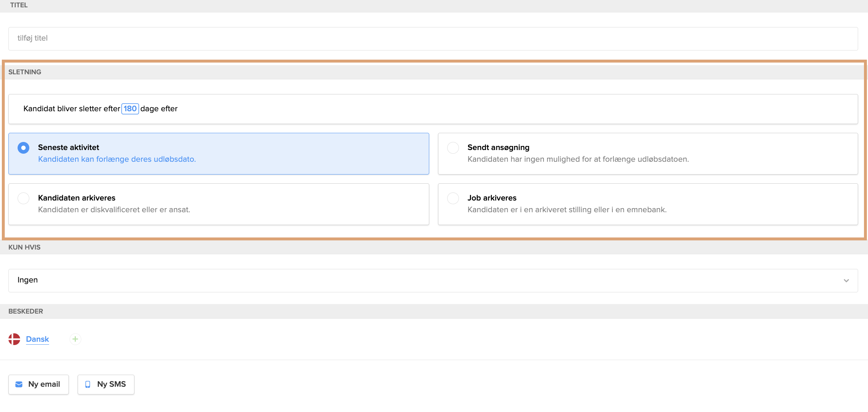Click the Sendt ansøgning option card description

tap(578, 159)
